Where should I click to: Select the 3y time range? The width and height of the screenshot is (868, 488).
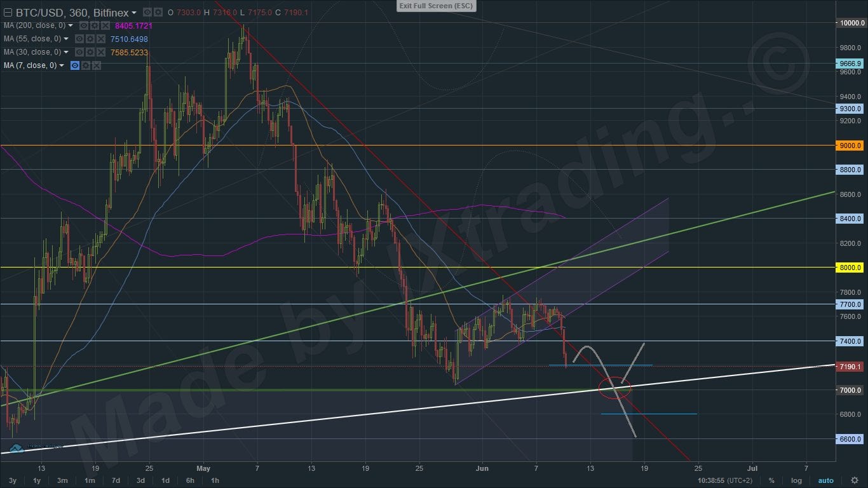[13, 480]
